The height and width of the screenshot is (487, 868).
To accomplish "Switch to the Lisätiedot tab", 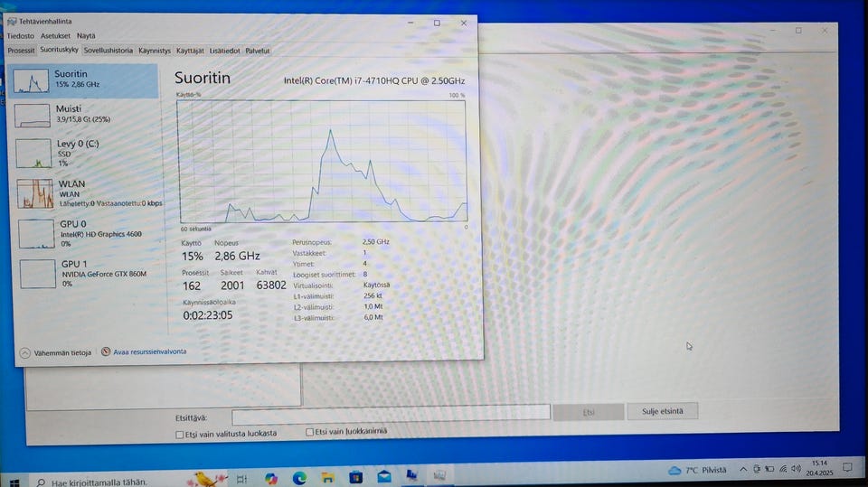I will point(225,51).
